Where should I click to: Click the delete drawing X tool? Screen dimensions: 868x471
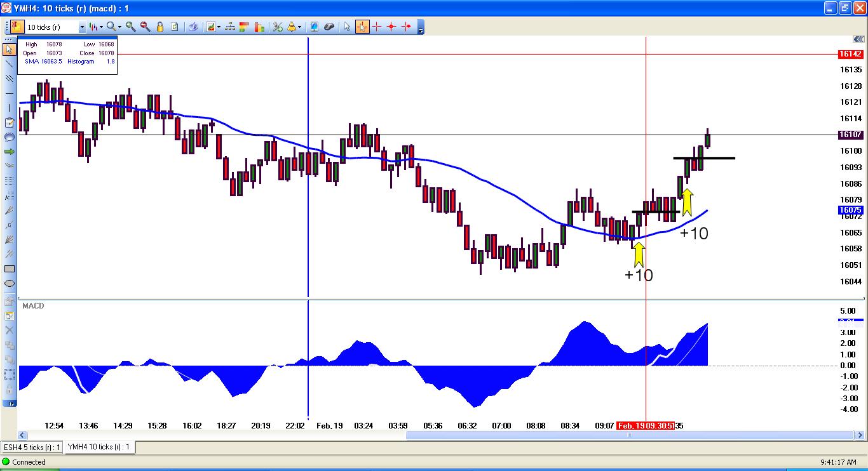click(9, 330)
